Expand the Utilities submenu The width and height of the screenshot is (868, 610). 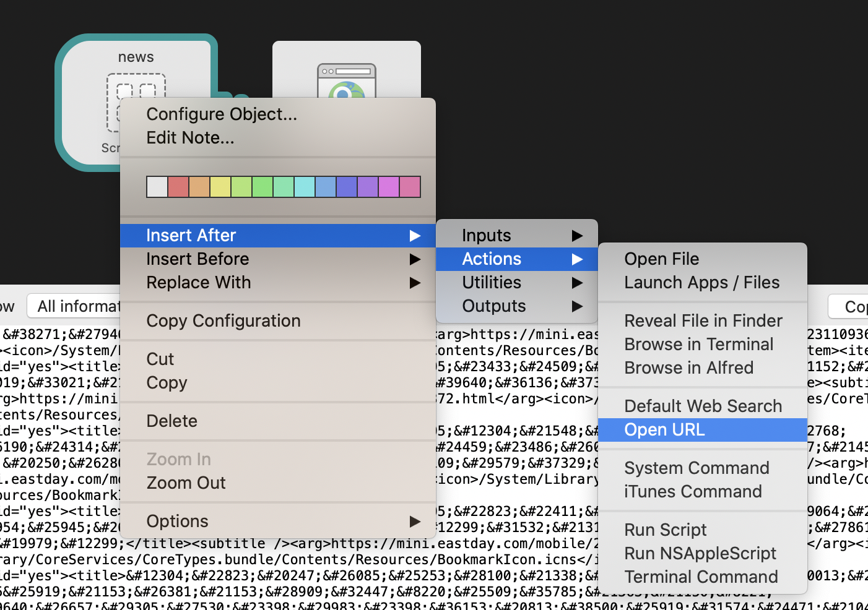tap(517, 283)
